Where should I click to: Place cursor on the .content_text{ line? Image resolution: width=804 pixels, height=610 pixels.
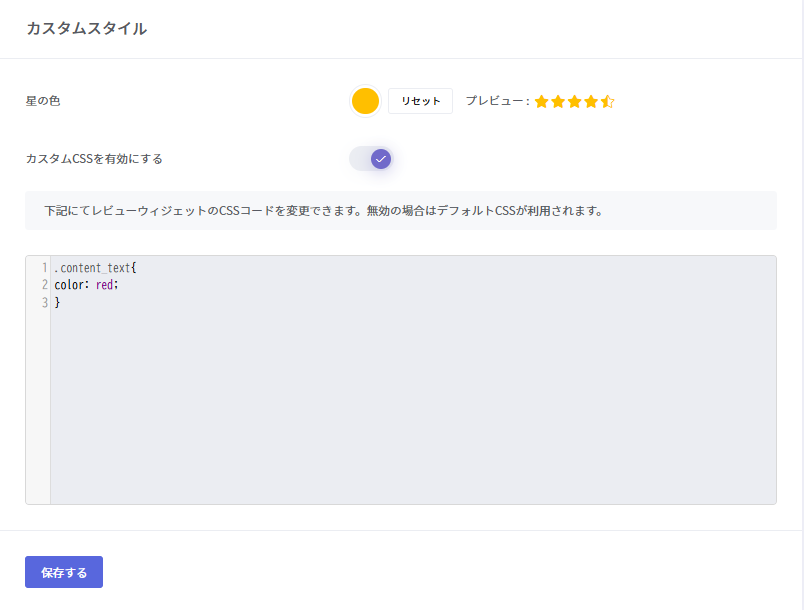tap(100, 268)
